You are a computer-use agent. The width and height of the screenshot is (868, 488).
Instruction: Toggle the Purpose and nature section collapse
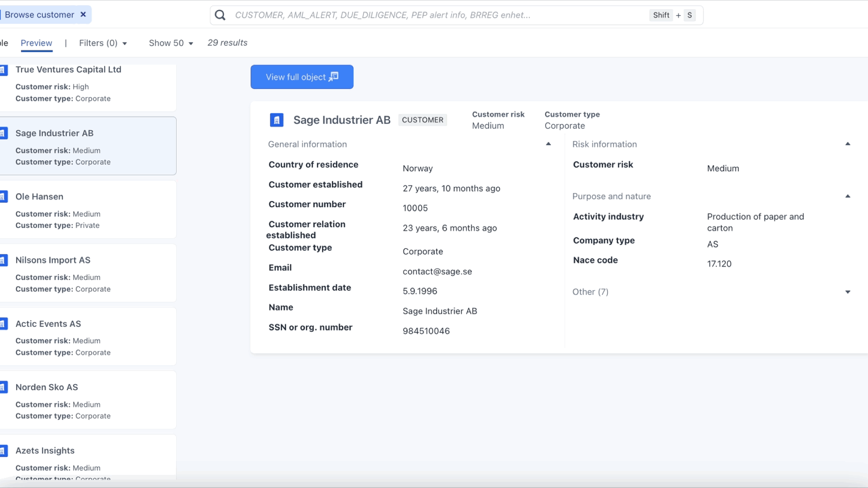tap(848, 196)
